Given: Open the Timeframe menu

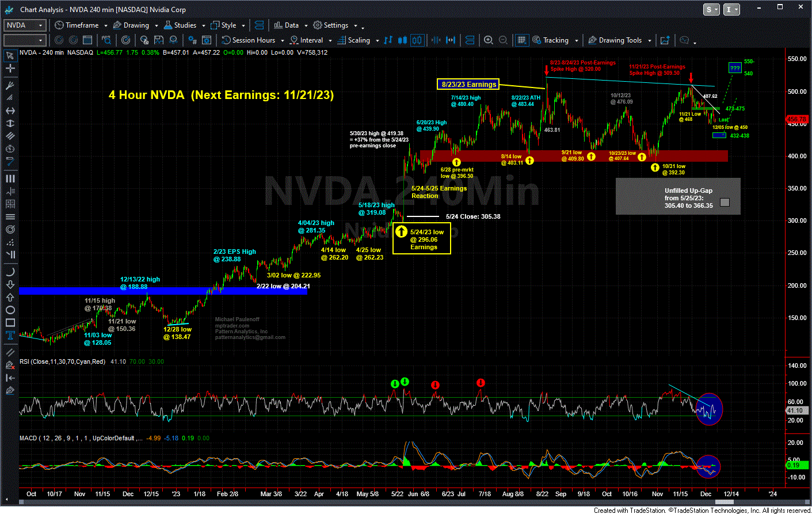Looking at the screenshot, I should pyautogui.click(x=77, y=25).
